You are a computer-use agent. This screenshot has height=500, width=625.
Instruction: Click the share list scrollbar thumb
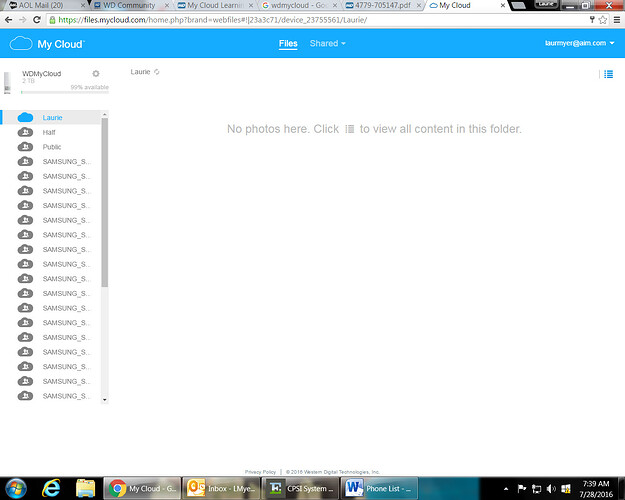pos(104,203)
